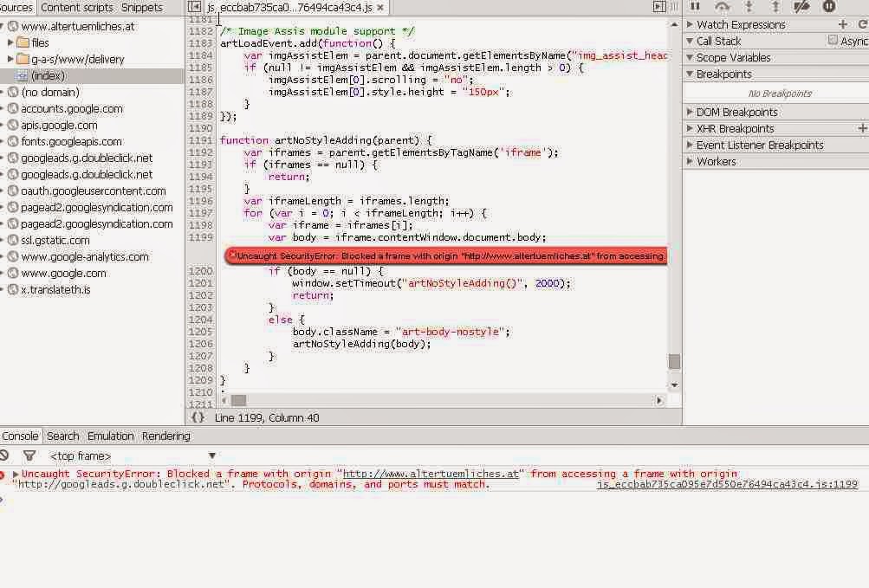Pause script execution in the debugger
This screenshot has height=588, width=869.
pos(695,6)
